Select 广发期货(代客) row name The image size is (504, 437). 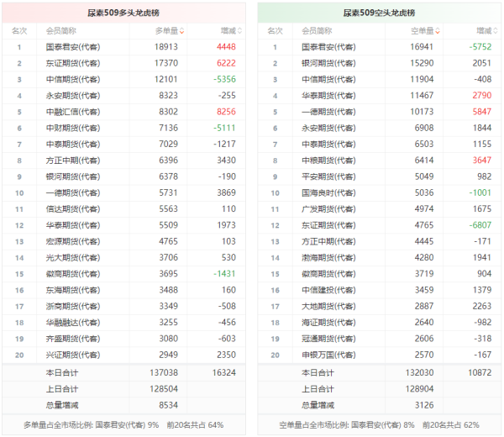pyautogui.click(x=328, y=209)
